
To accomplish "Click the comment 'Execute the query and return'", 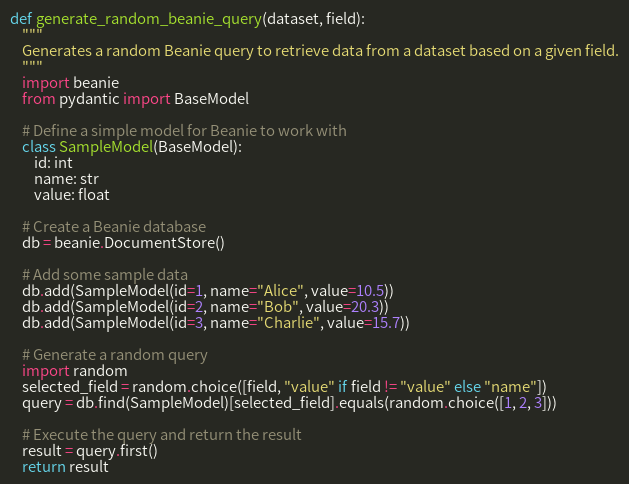I will 162,435.
